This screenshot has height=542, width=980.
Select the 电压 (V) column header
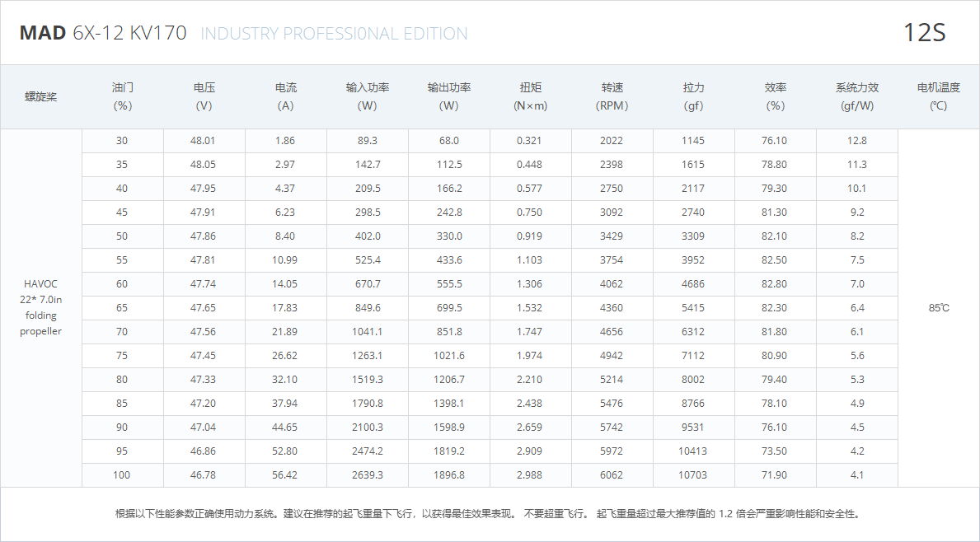click(204, 97)
